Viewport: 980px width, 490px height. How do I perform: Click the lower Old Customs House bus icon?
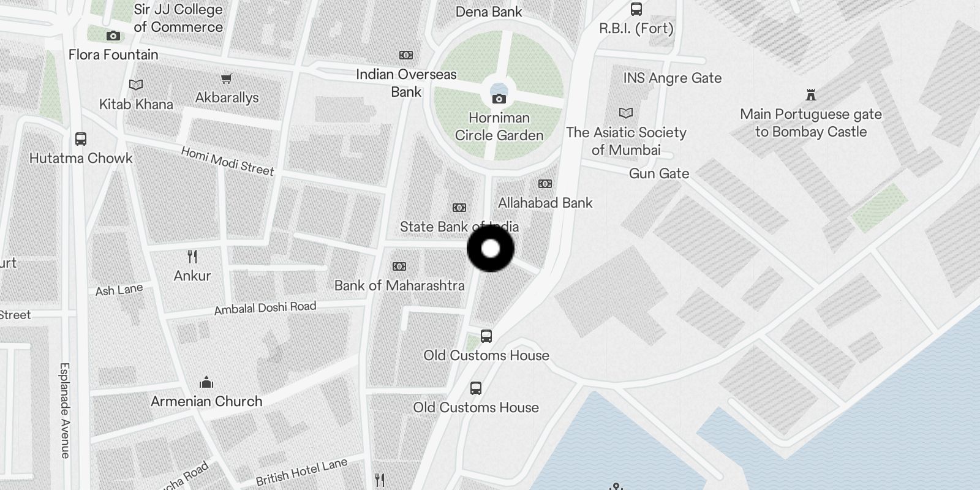(x=475, y=388)
